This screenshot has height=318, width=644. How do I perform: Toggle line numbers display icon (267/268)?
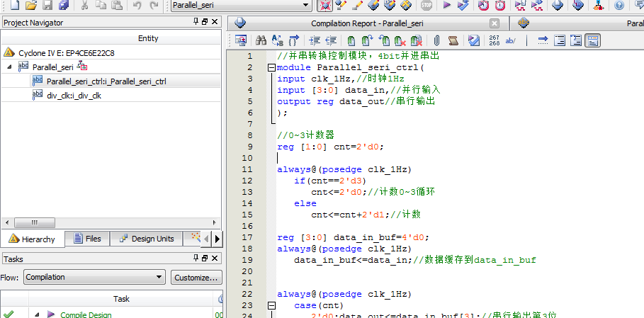coord(494,40)
